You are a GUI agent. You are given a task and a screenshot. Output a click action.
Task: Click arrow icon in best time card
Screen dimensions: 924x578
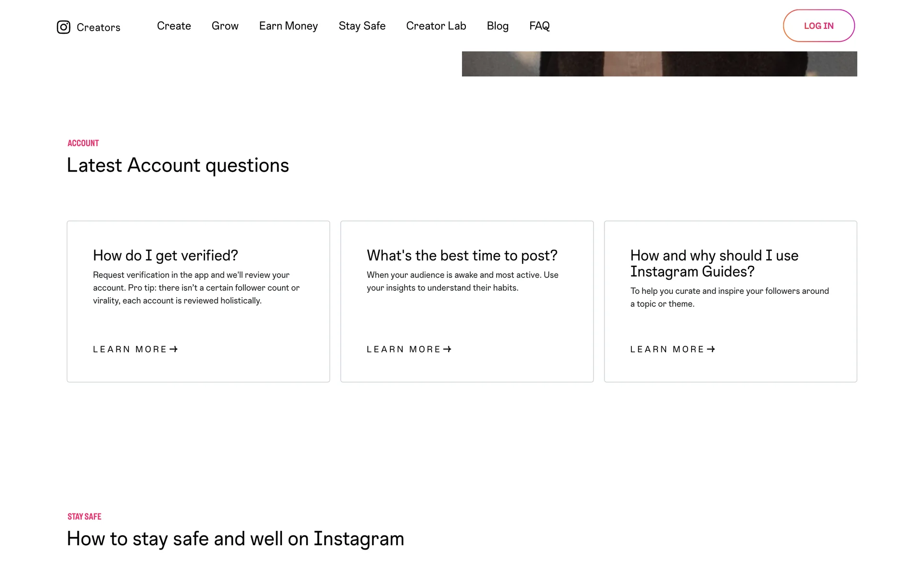pos(448,349)
